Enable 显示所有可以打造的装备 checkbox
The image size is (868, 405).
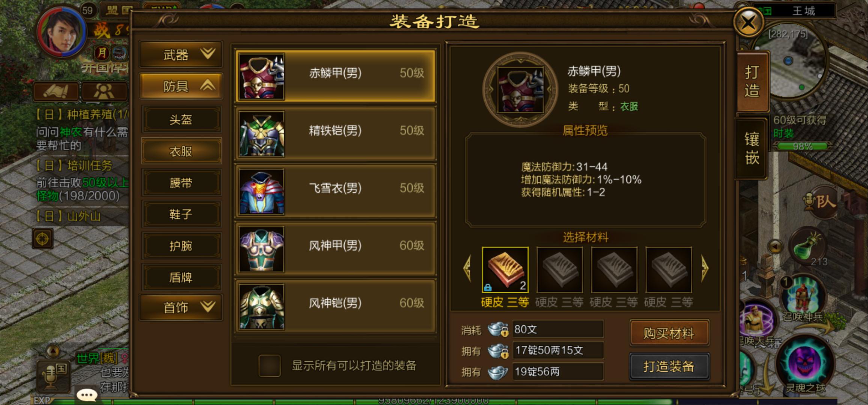269,365
